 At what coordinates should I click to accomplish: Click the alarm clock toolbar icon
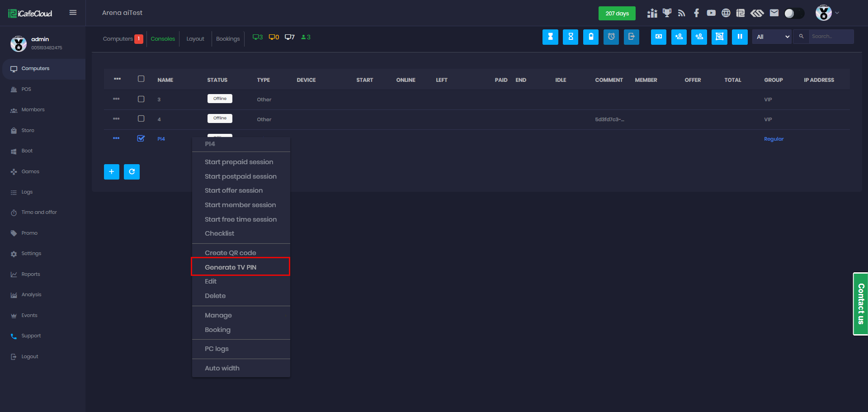(x=611, y=37)
